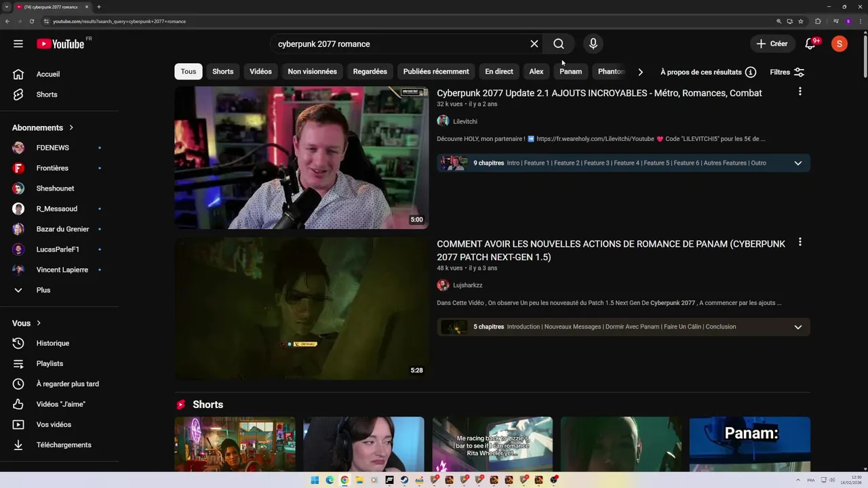This screenshot has width=868, height=488.
Task: Click the YouTube logo
Action: click(x=60, y=44)
